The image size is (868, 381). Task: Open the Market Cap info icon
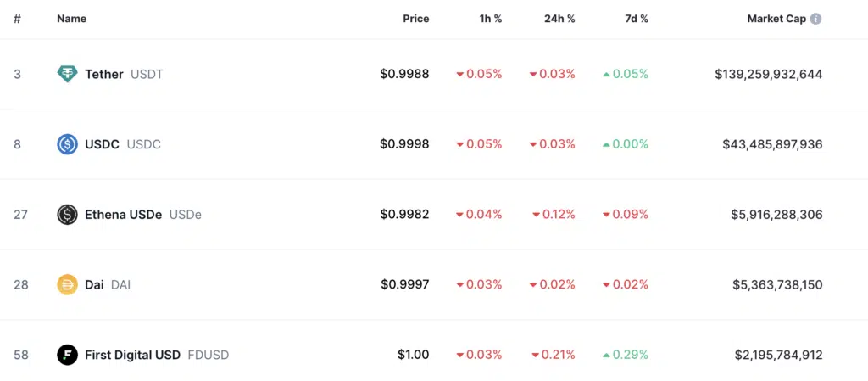tap(815, 19)
